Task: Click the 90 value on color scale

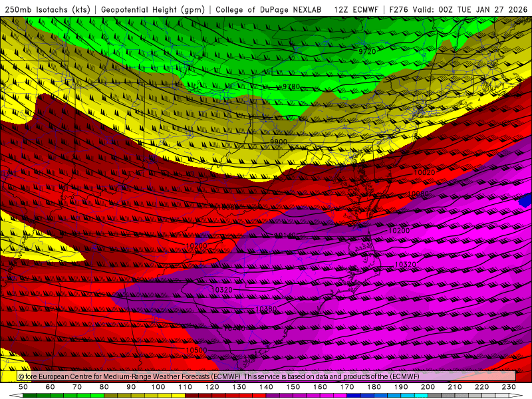Action: click(131, 387)
